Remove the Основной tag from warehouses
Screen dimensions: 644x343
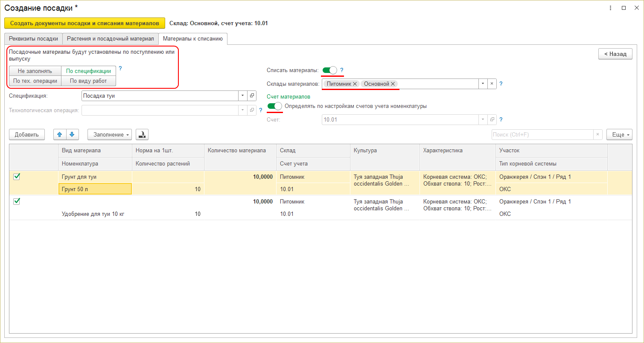[393, 84]
